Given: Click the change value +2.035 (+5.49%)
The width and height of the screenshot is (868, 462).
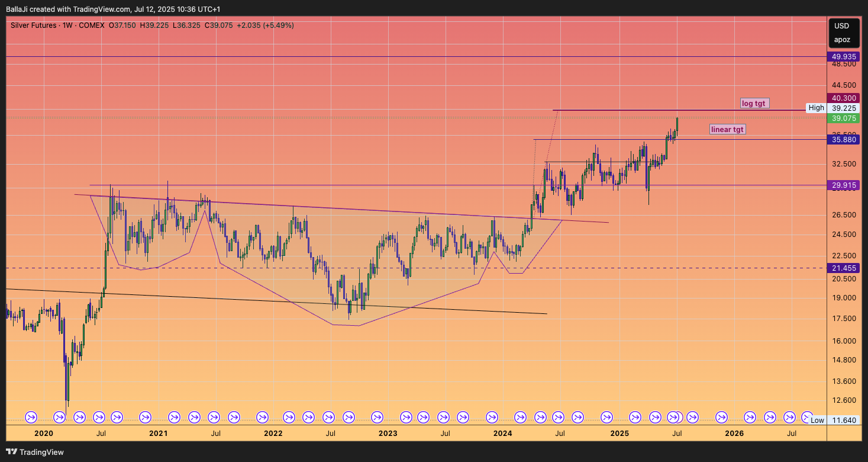Looking at the screenshot, I should coord(265,25).
